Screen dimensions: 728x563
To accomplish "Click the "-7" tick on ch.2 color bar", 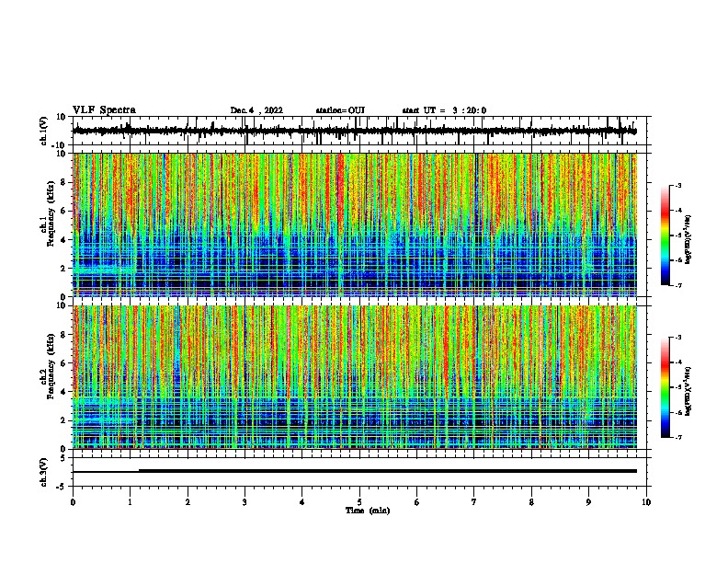I will [678, 438].
